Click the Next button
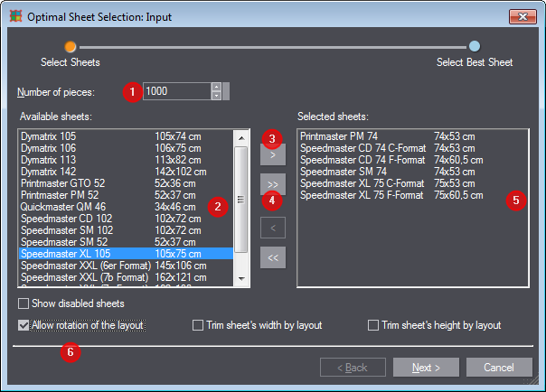Image resolution: width=546 pixels, height=392 pixels. click(425, 368)
